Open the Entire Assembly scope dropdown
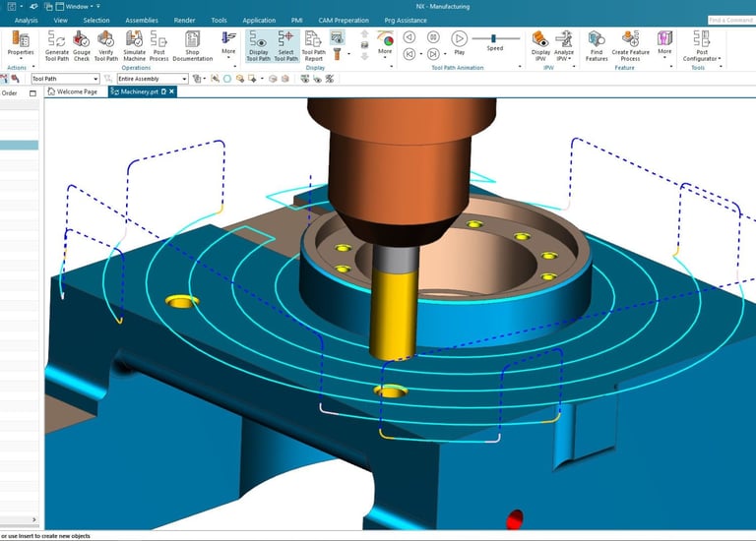The height and width of the screenshot is (541, 756). [x=153, y=79]
